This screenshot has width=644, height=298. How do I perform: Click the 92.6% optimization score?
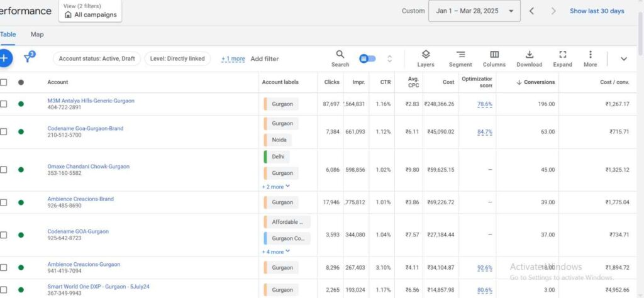pos(485,268)
